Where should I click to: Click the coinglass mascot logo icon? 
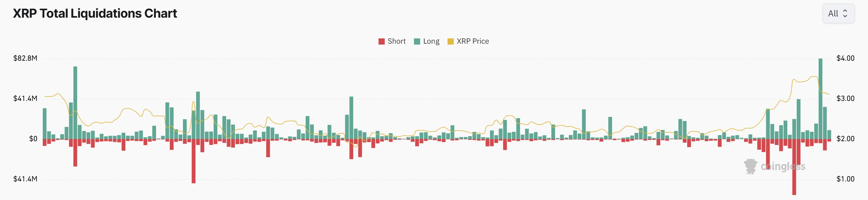click(750, 166)
